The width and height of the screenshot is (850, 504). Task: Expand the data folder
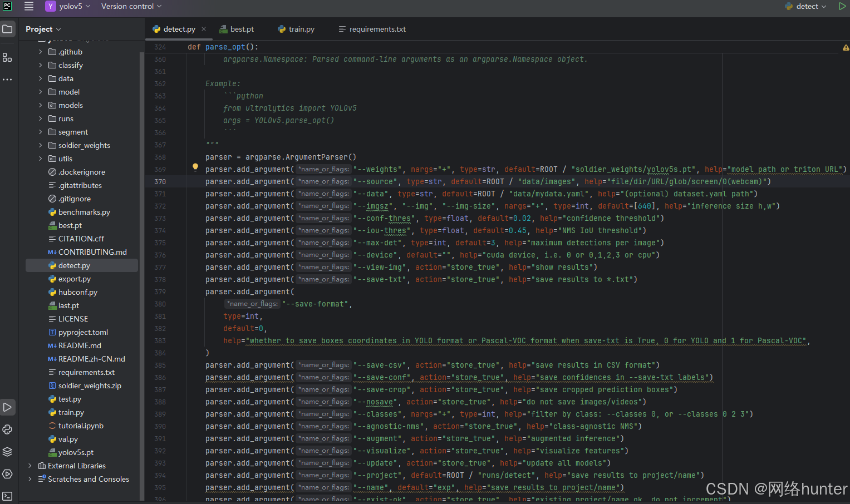pyautogui.click(x=40, y=78)
